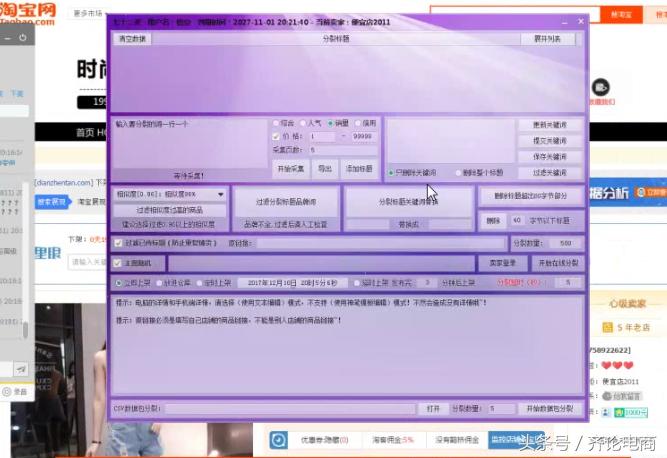The width and height of the screenshot is (667, 458).
Task: Click the keyword list box beside 更新关键词
Action: click(x=450, y=141)
